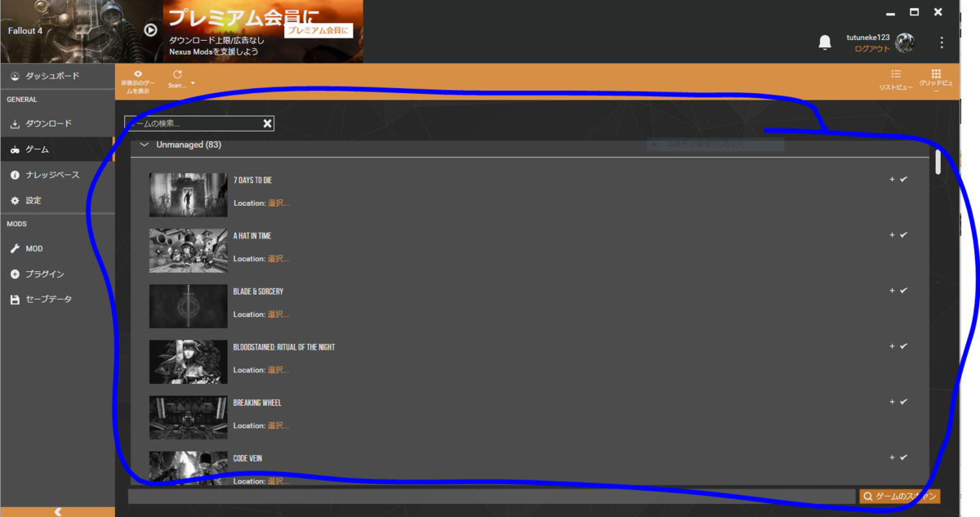Open the MOD page in the sidebar

click(x=57, y=248)
